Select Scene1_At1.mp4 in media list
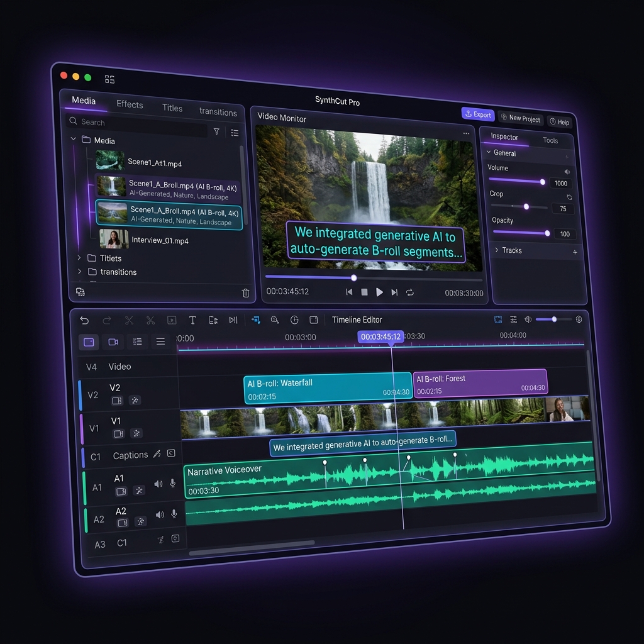This screenshot has height=644, width=644. [155, 163]
